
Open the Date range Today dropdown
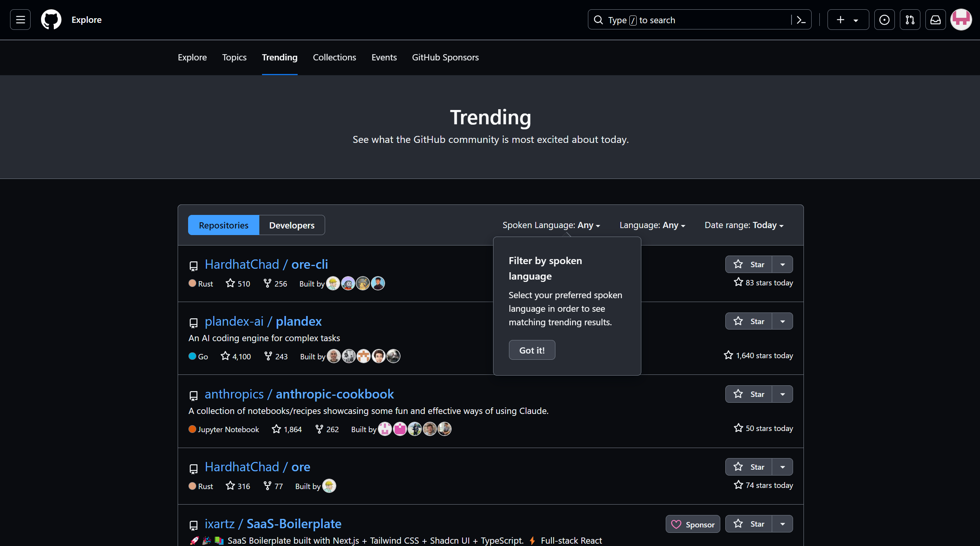tap(744, 225)
